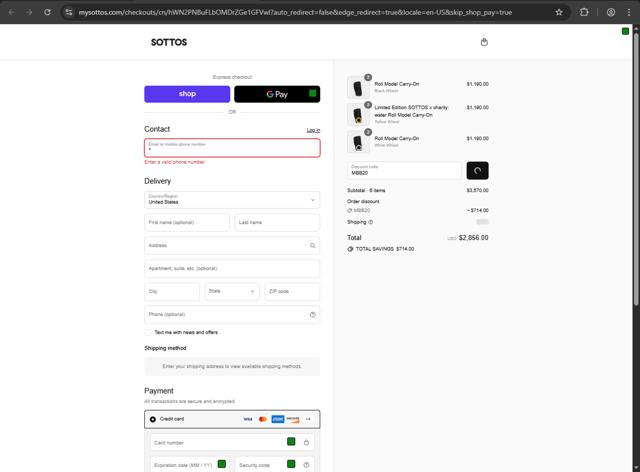Click the black wheel Roll Model Carry-On thumbnail
The height and width of the screenshot is (472, 640).
(x=358, y=87)
